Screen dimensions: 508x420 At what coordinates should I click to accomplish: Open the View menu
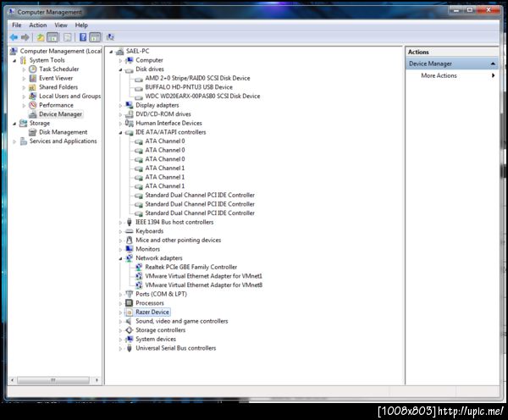pos(61,25)
